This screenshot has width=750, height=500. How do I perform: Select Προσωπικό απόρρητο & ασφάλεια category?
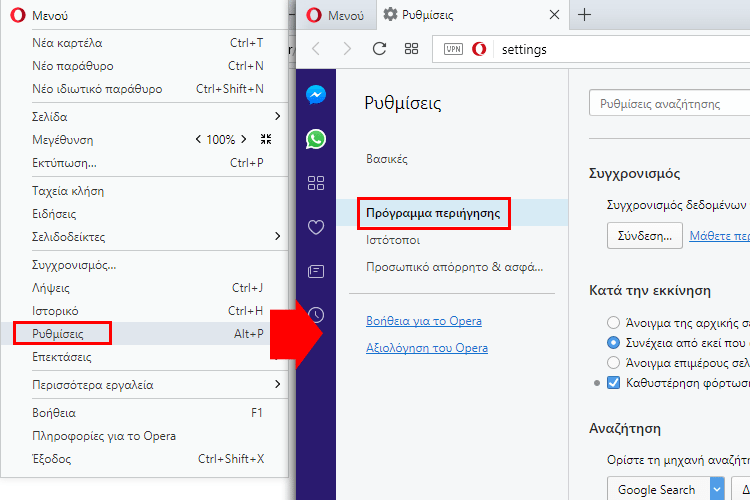(x=454, y=267)
